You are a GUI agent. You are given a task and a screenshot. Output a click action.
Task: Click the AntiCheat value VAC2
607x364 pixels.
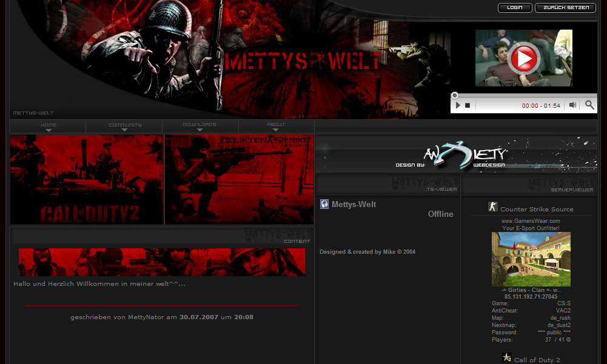[563, 311]
